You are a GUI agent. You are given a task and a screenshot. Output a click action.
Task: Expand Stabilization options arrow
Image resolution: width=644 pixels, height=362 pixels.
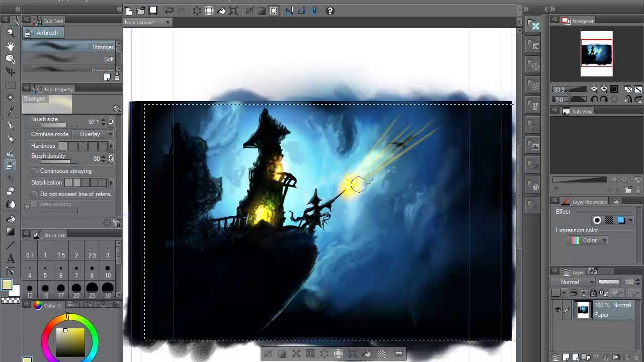pos(111,183)
